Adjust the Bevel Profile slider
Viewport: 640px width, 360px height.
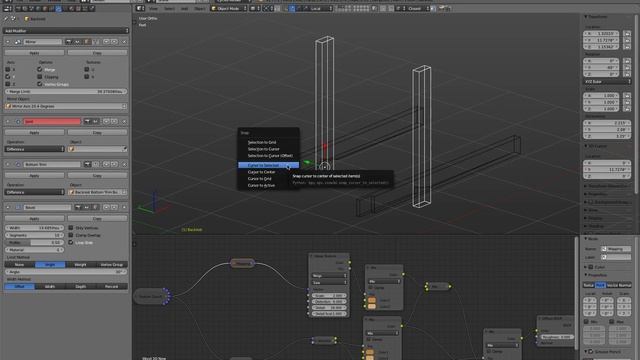[34, 242]
